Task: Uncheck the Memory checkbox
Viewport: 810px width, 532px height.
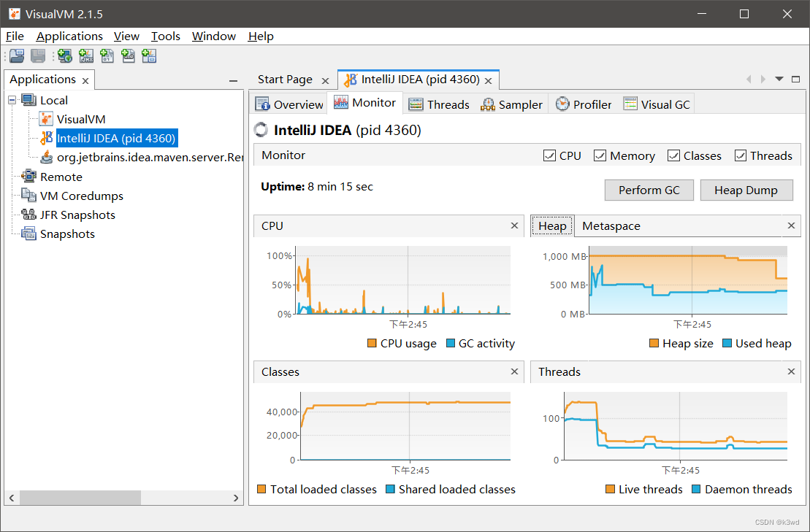Action: (x=600, y=155)
